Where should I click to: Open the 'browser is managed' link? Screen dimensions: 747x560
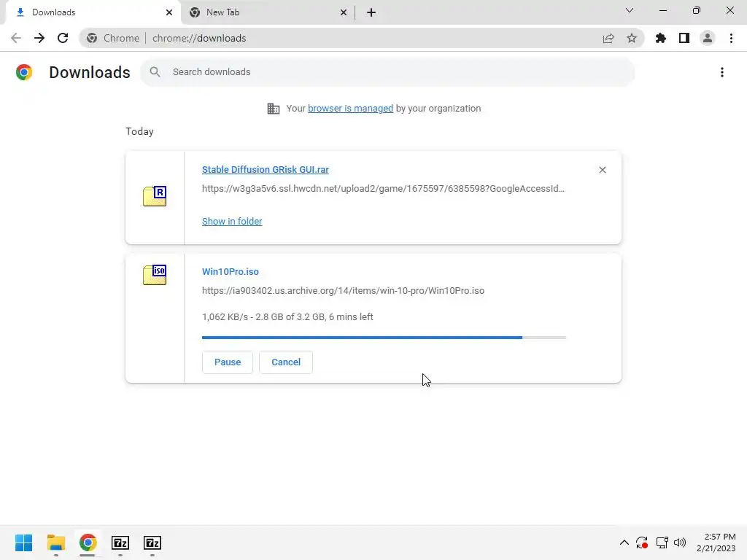pyautogui.click(x=351, y=109)
